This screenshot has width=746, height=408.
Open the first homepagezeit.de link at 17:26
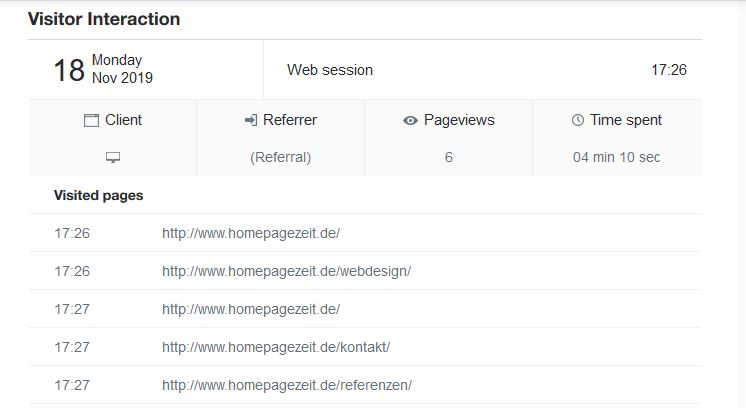pyautogui.click(x=251, y=233)
